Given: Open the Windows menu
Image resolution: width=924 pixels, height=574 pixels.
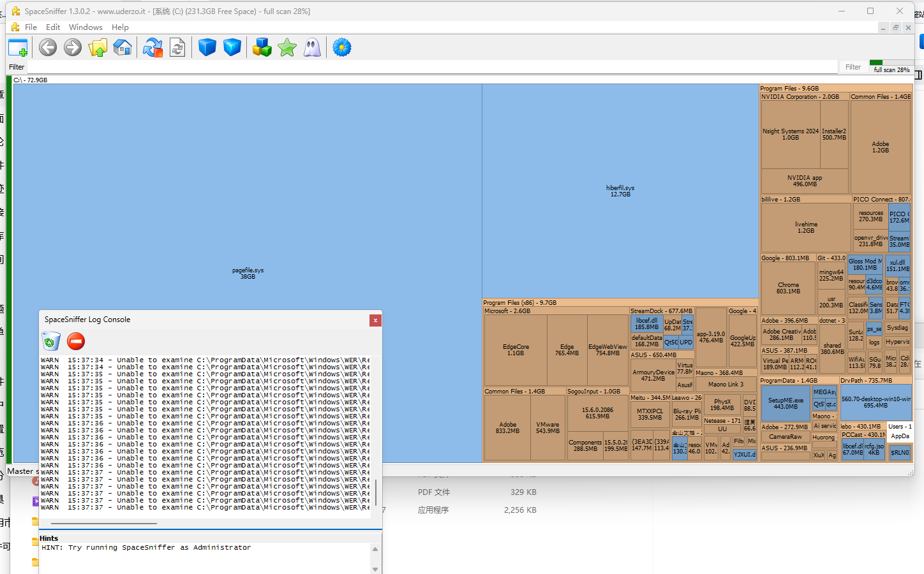Looking at the screenshot, I should pos(86,27).
